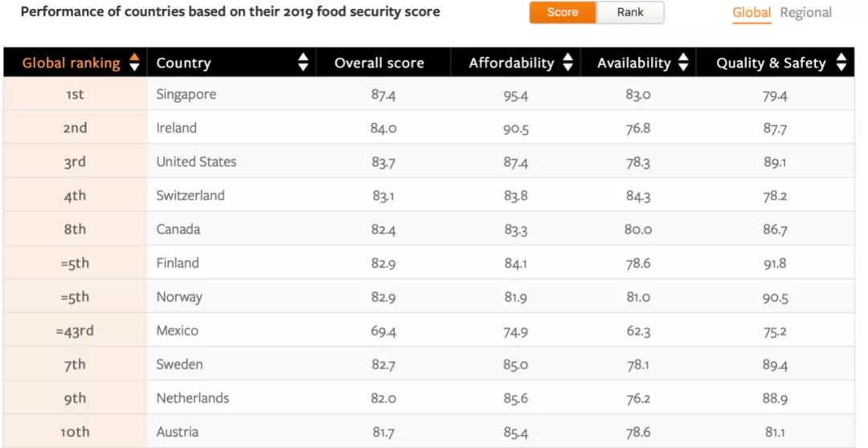868x448 pixels.
Task: Click the United States row entry
Action: 196,162
